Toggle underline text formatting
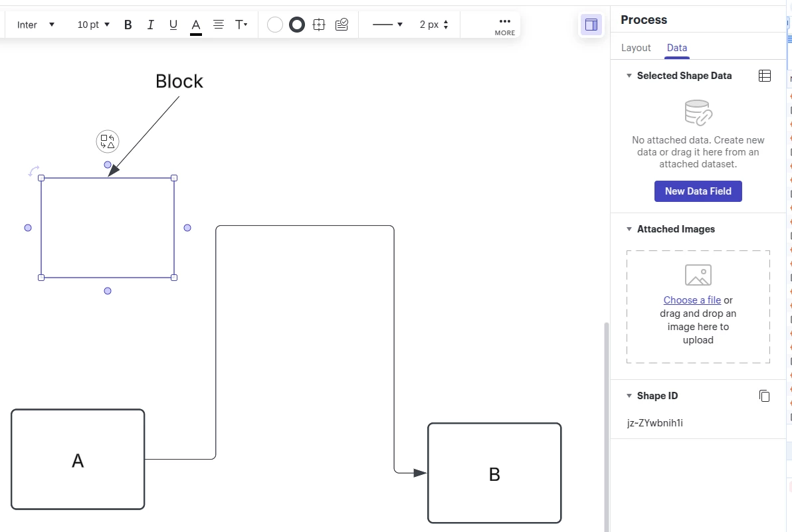 pos(173,25)
